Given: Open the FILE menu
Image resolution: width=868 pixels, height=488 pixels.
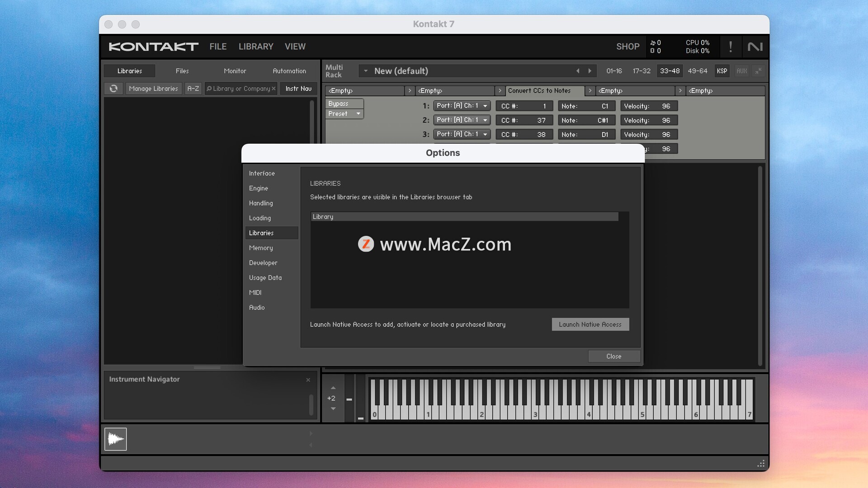Looking at the screenshot, I should pyautogui.click(x=218, y=47).
